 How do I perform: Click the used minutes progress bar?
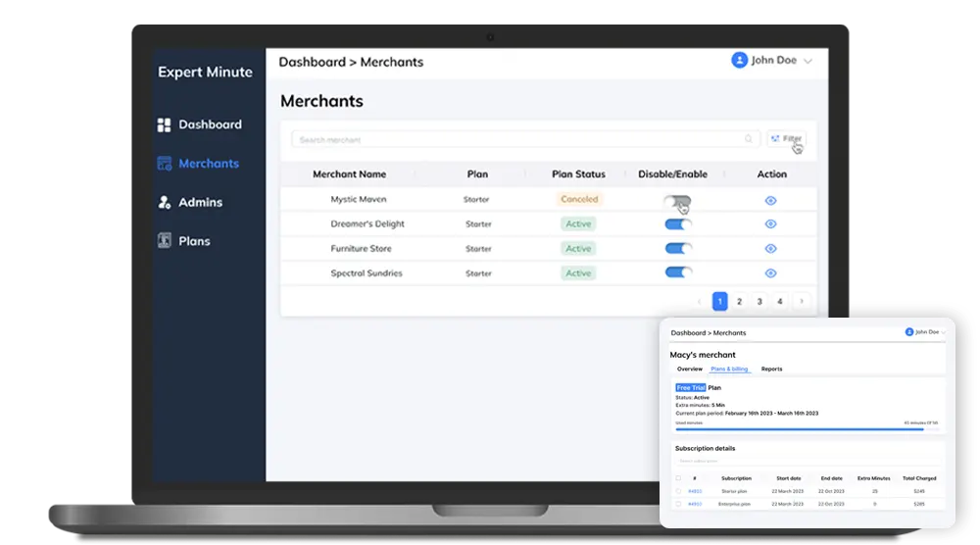[807, 429]
